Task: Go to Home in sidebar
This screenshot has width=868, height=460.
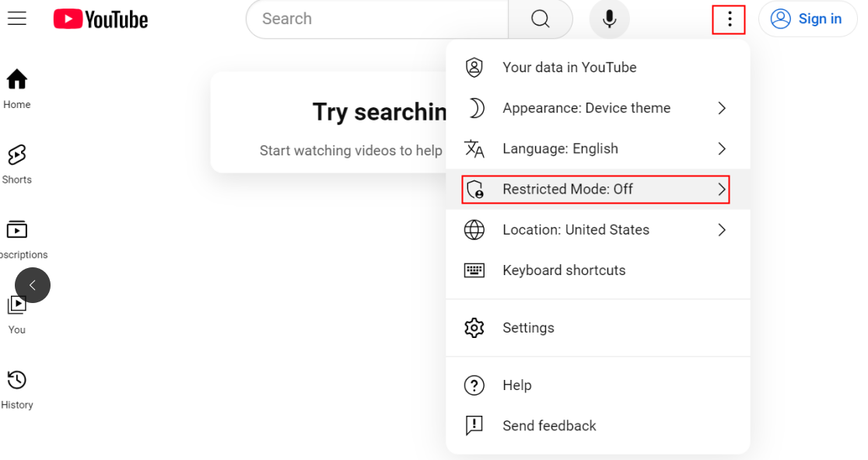Action: 17,89
